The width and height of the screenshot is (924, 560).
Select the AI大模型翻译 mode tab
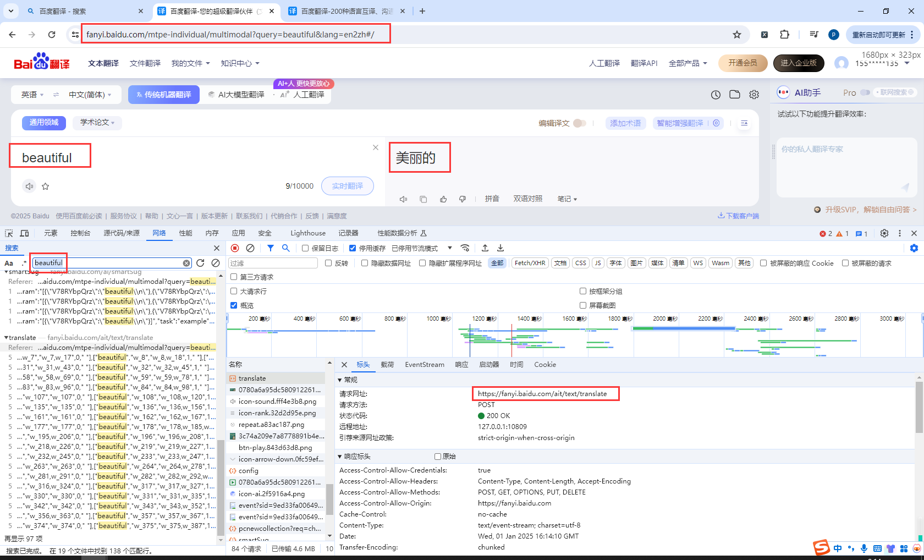pyautogui.click(x=237, y=95)
